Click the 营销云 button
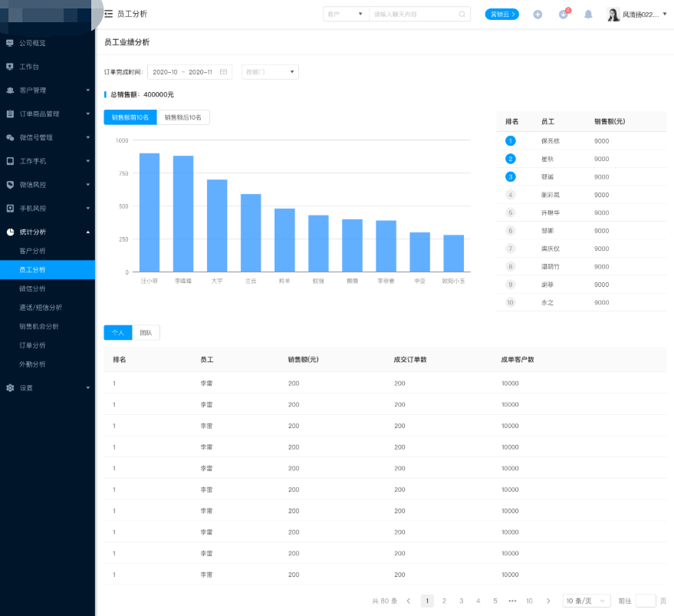The width and height of the screenshot is (674, 616). click(502, 15)
